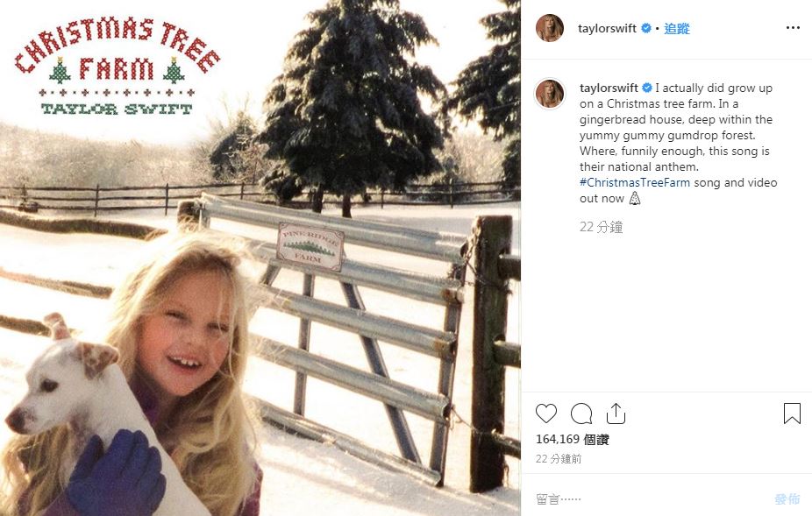This screenshot has width=812, height=516.
Task: Click verified badge next to header username
Action: click(x=646, y=29)
